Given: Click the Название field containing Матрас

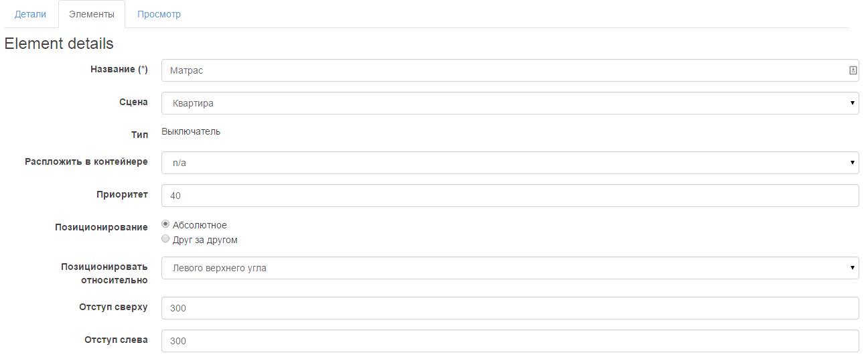Looking at the screenshot, I should [x=502, y=70].
